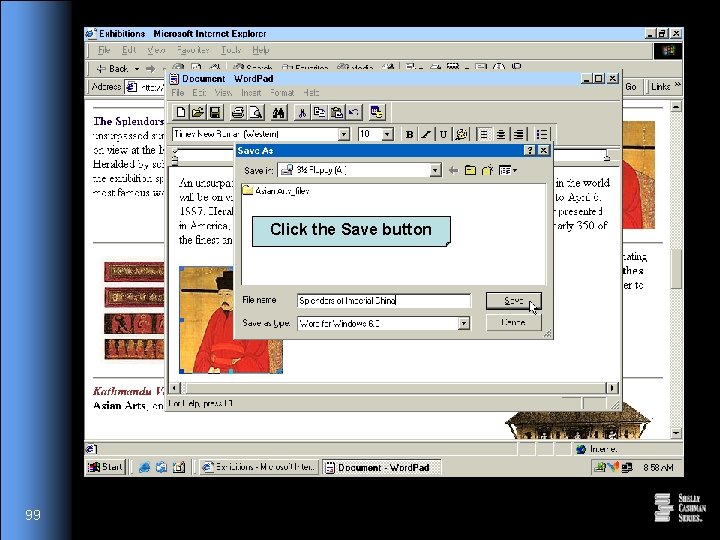The image size is (720, 540).
Task: Open the text Color palette button in WordPad
Action: (x=461, y=134)
